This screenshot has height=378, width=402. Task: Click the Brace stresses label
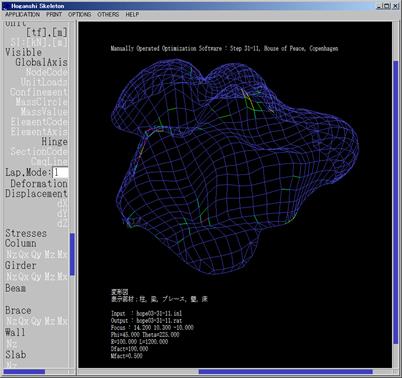(18, 310)
